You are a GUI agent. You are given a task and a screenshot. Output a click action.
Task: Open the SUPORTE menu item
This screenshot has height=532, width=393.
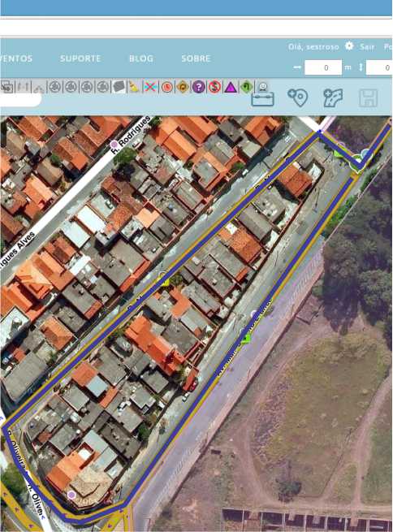pos(80,58)
